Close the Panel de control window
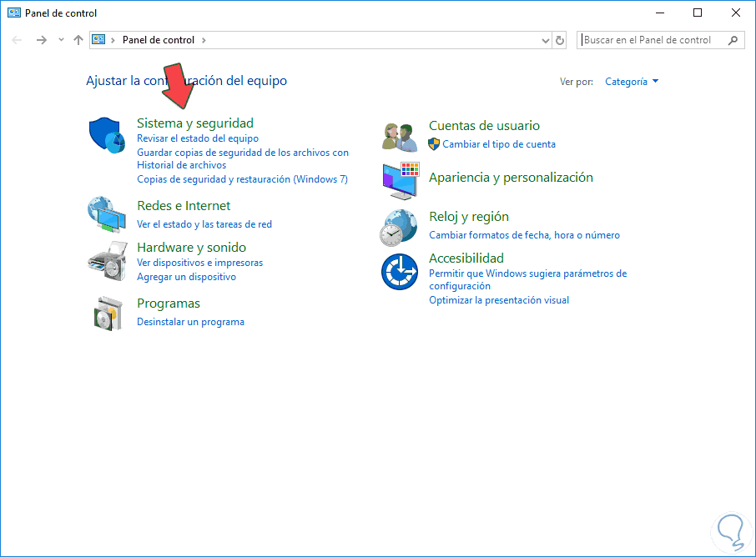 click(736, 13)
